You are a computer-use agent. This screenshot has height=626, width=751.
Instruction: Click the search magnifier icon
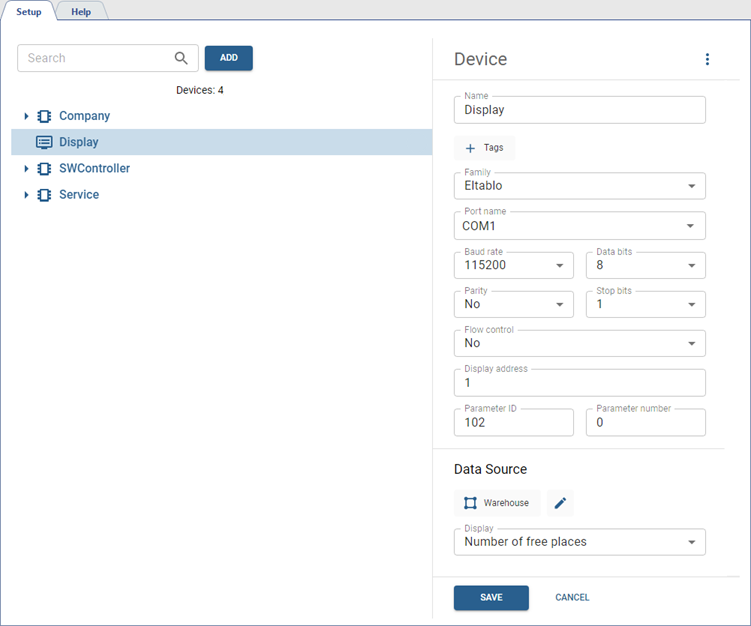181,58
